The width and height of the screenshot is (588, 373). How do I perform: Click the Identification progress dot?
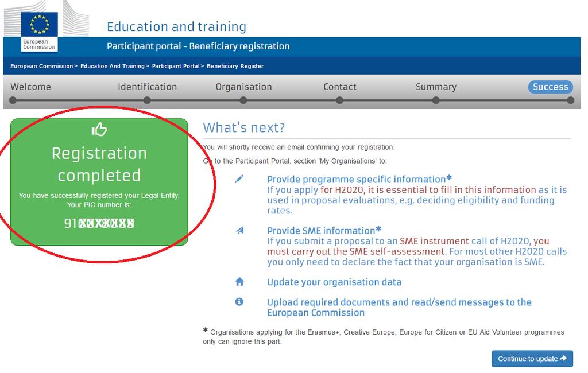point(147,100)
